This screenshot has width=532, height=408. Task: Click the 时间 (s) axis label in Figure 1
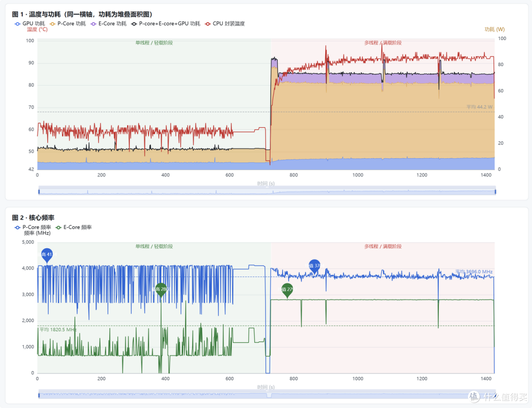(x=266, y=184)
